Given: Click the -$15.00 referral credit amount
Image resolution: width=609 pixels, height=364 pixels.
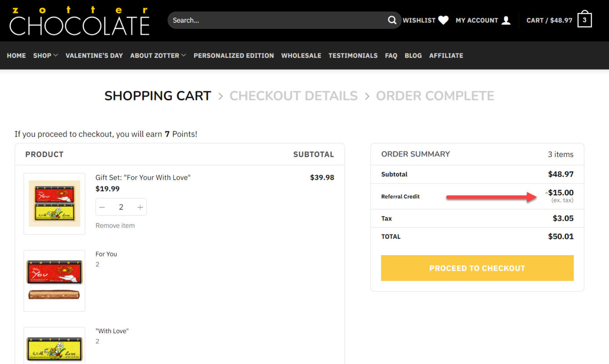Looking at the screenshot, I should coord(559,192).
